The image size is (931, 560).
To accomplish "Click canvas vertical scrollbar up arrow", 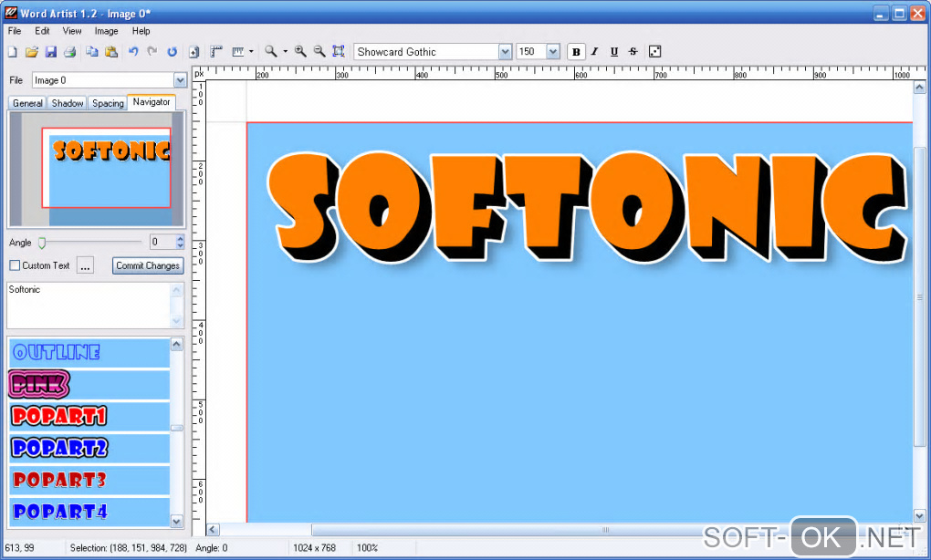I will click(919, 88).
